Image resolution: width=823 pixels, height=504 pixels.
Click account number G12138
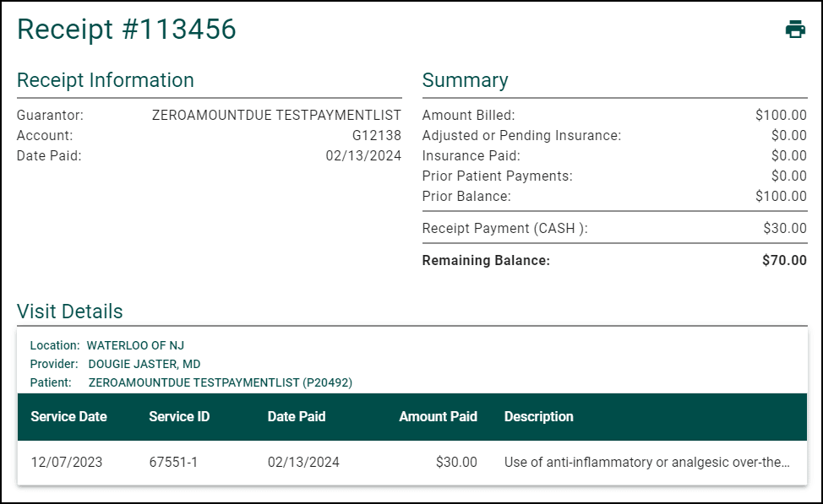377,135
